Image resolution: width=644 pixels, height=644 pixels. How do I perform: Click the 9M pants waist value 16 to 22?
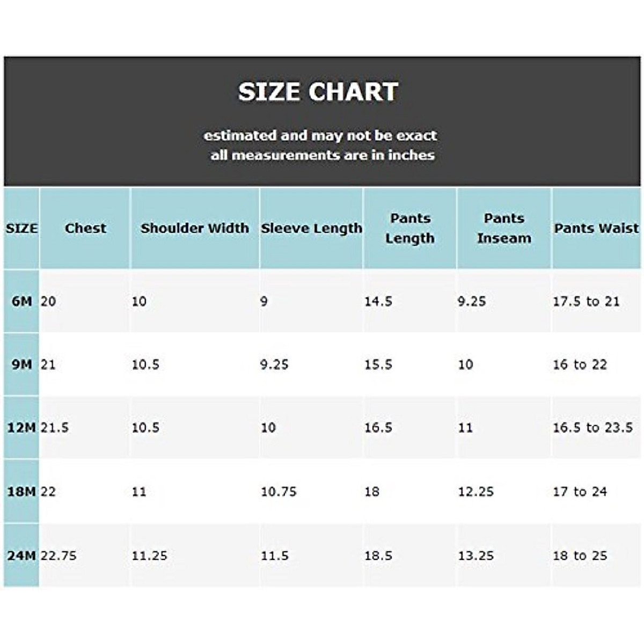click(580, 364)
